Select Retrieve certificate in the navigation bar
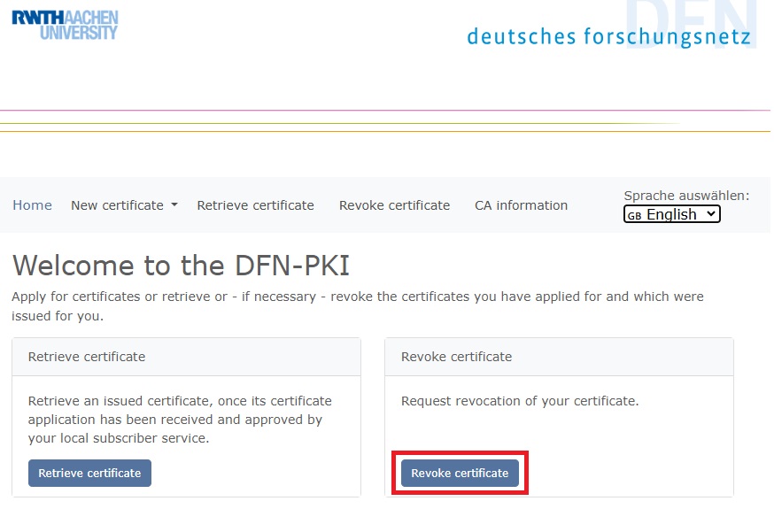Screen dimensions: 774x532 tap(255, 204)
